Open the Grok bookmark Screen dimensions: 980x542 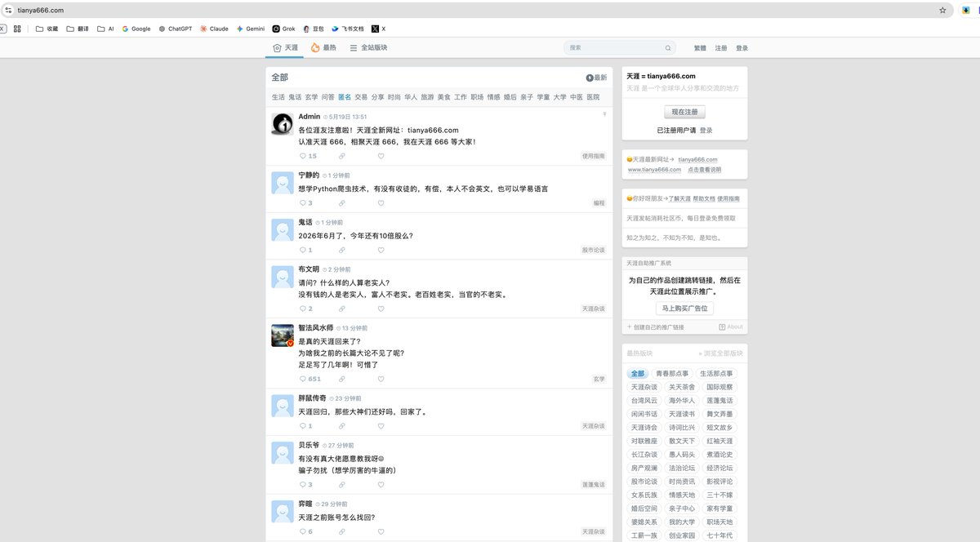coord(284,29)
